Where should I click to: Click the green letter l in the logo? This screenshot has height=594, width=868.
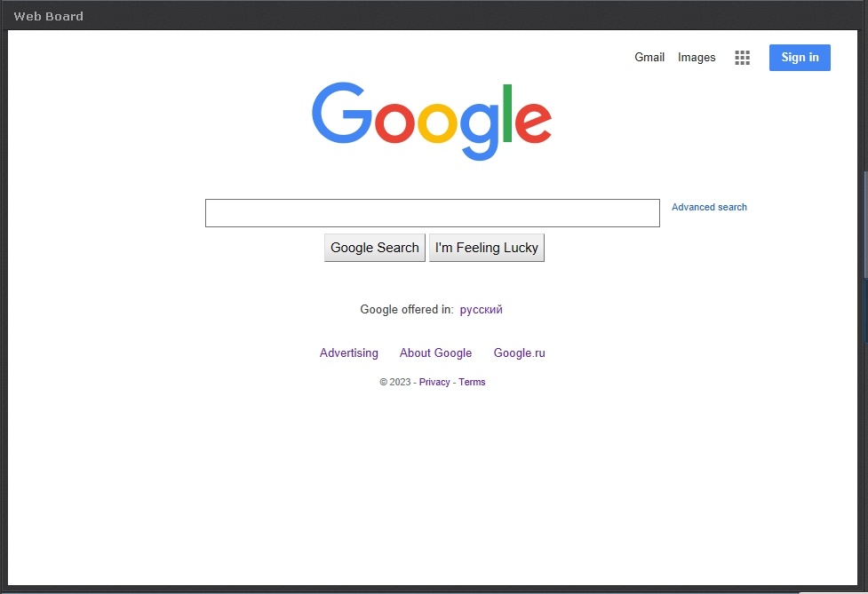click(x=507, y=113)
